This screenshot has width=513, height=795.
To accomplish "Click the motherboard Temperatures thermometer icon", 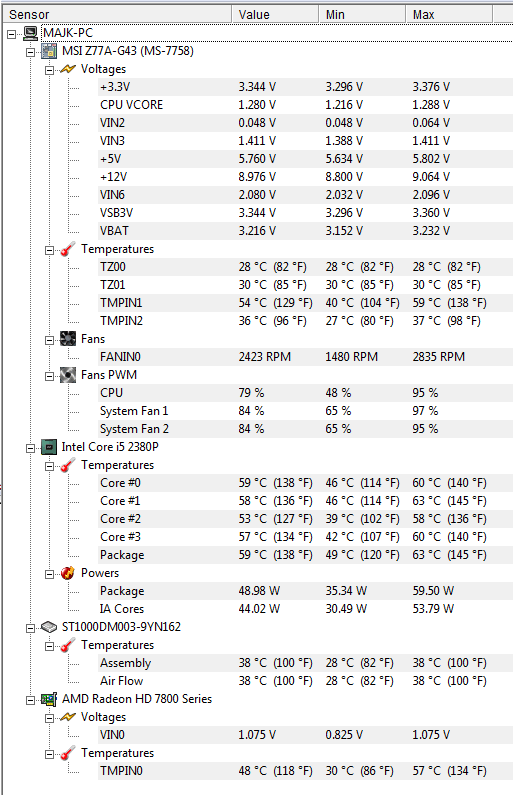I will pyautogui.click(x=68, y=249).
